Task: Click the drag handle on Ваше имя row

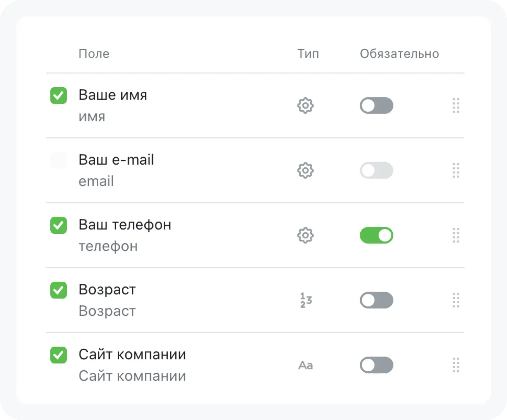Action: pyautogui.click(x=456, y=106)
